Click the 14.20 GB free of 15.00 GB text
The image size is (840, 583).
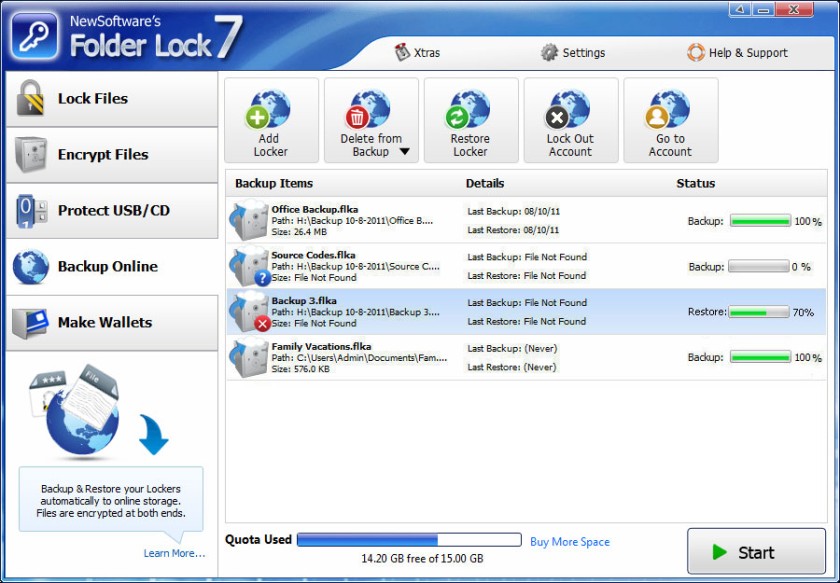click(x=422, y=559)
